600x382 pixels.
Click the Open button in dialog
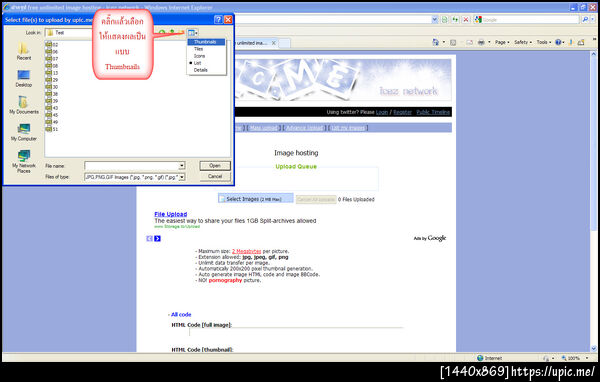215,166
